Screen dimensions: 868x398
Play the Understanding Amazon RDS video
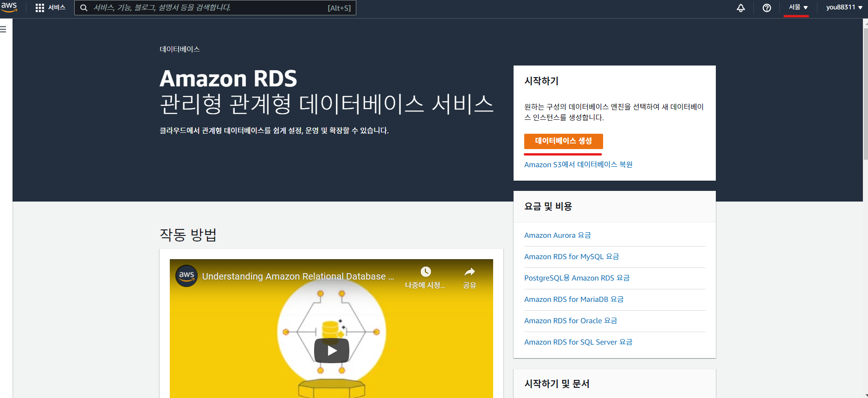click(x=332, y=351)
